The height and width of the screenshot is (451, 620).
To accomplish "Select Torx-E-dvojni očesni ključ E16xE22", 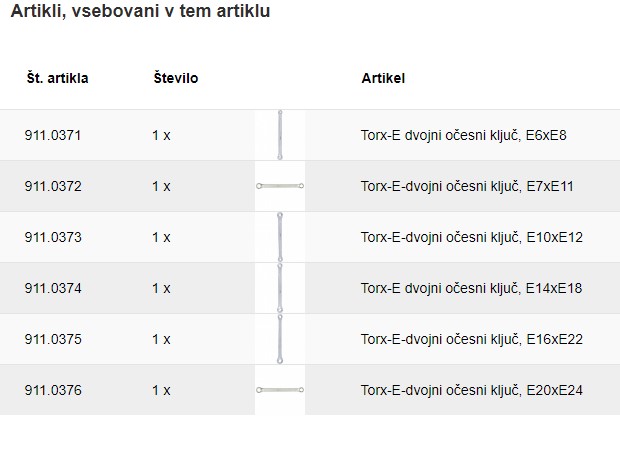I will 471,339.
